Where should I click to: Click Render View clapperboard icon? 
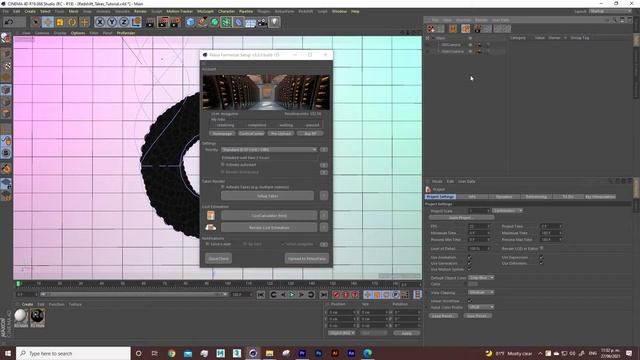tap(150, 22)
